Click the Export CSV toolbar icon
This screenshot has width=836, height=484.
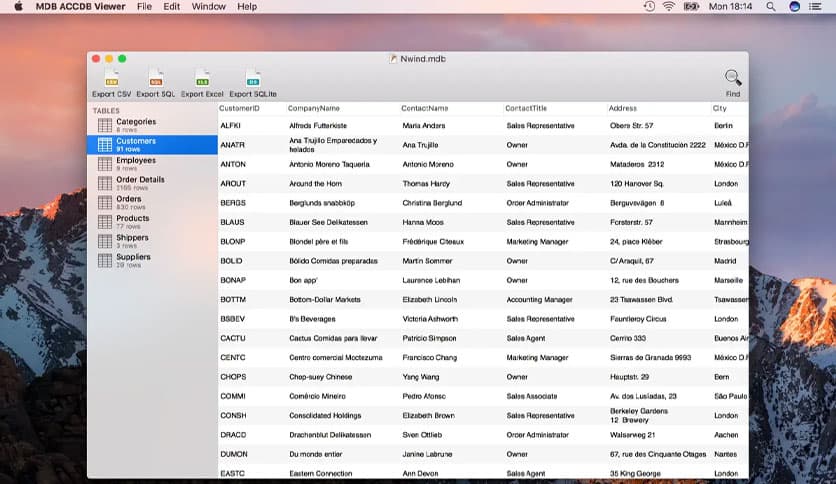[x=111, y=78]
